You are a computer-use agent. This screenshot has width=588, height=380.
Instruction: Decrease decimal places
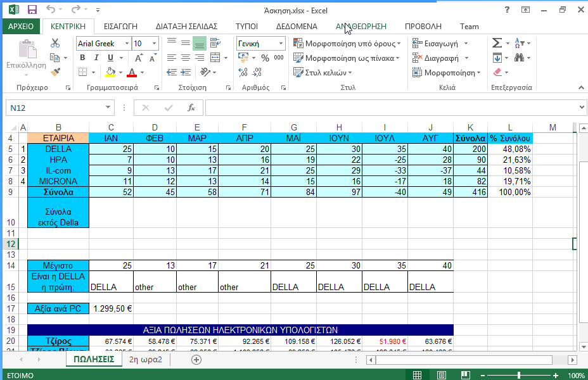tap(257, 72)
